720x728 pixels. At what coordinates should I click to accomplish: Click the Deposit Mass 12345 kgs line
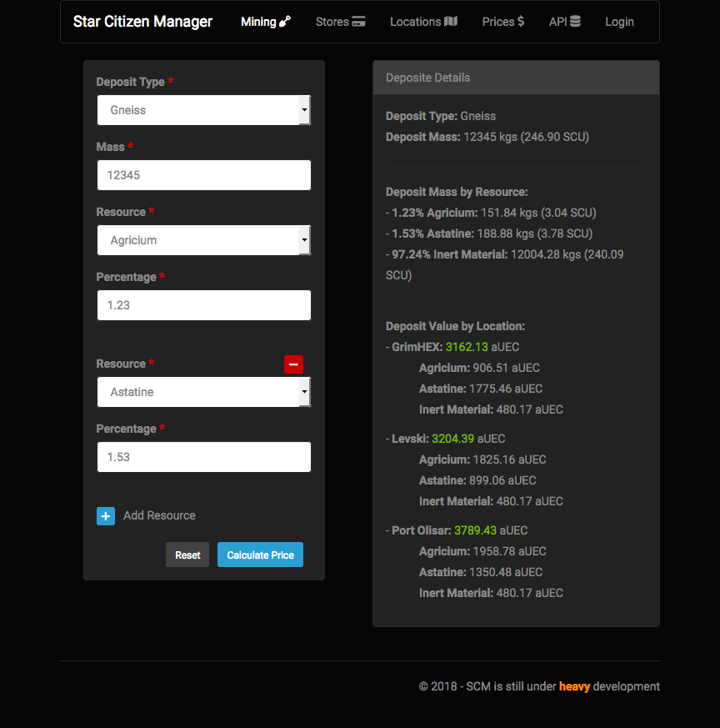coord(487,137)
